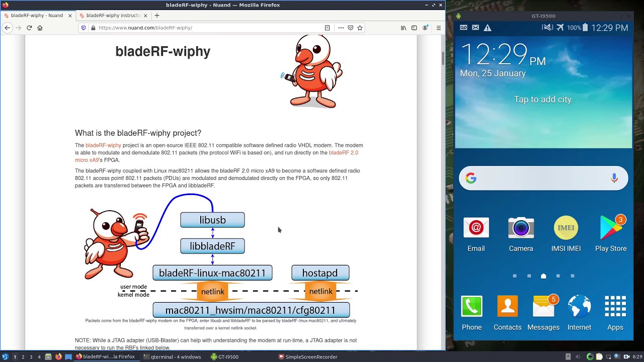The height and width of the screenshot is (362, 644).
Task: Toggle Firefox sidebar view
Action: point(414,28)
